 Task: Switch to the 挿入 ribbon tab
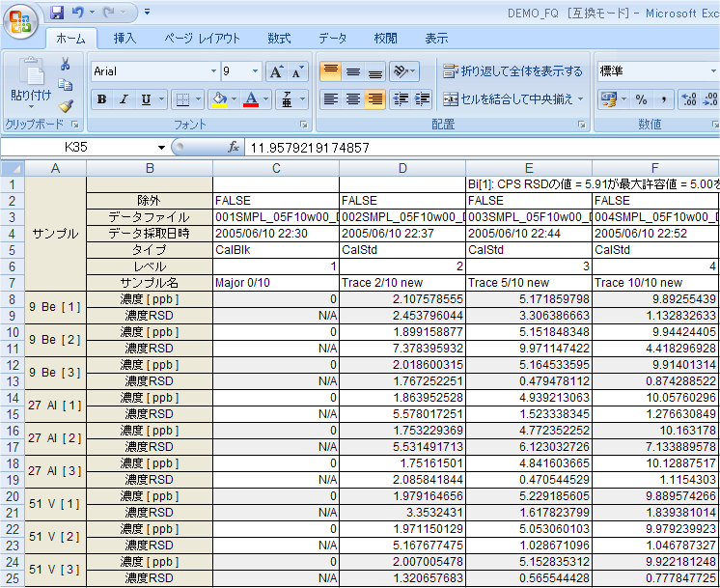tap(125, 39)
